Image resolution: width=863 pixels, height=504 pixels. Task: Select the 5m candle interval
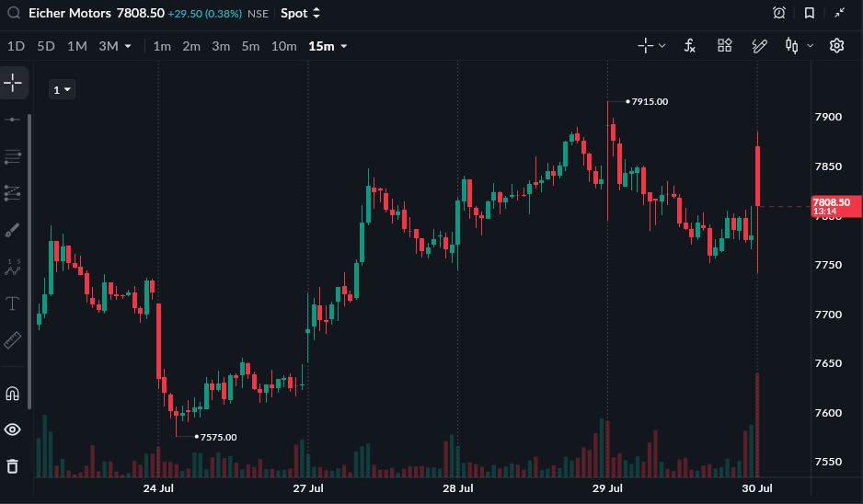click(x=250, y=46)
